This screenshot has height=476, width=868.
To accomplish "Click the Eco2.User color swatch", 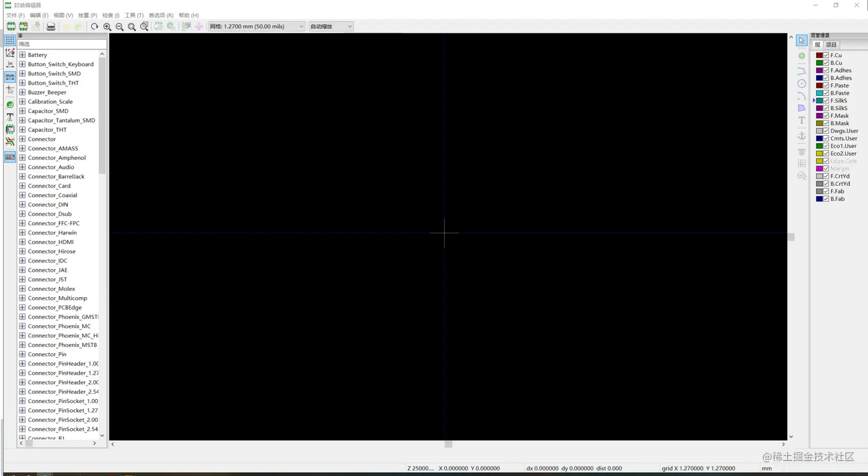I will pos(819,154).
